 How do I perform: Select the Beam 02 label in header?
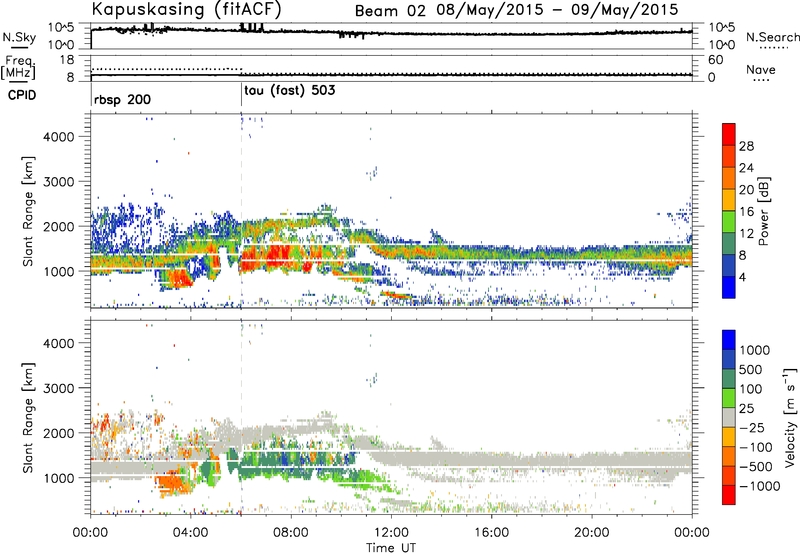[x=390, y=11]
